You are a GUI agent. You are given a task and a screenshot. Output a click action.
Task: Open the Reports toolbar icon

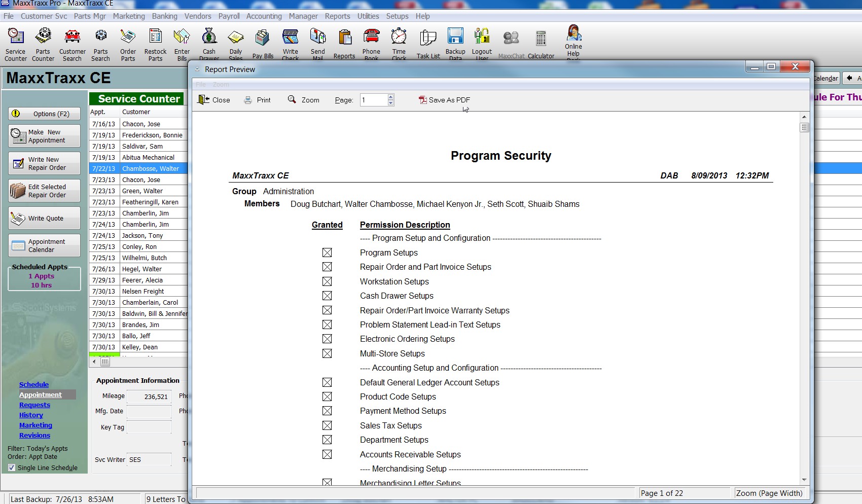tap(344, 44)
